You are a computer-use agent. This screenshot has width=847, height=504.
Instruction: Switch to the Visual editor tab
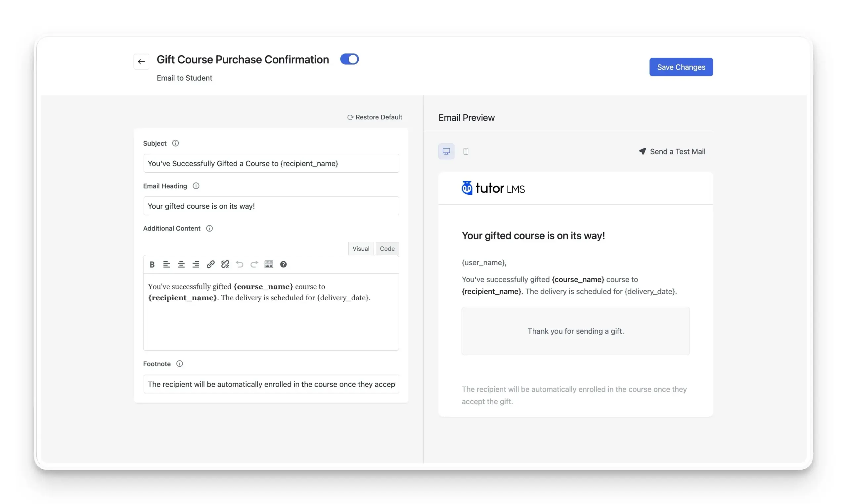(x=361, y=249)
